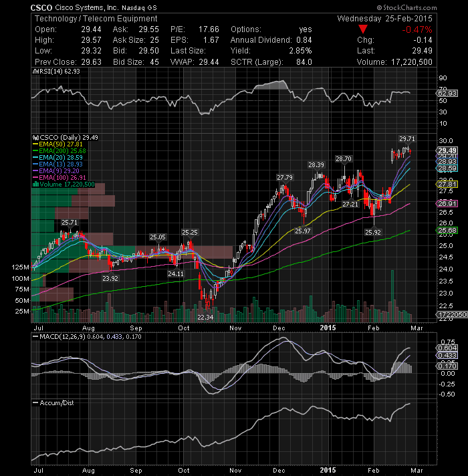
Task: Click the 2015 label on bottom date axis
Action: [x=328, y=471]
